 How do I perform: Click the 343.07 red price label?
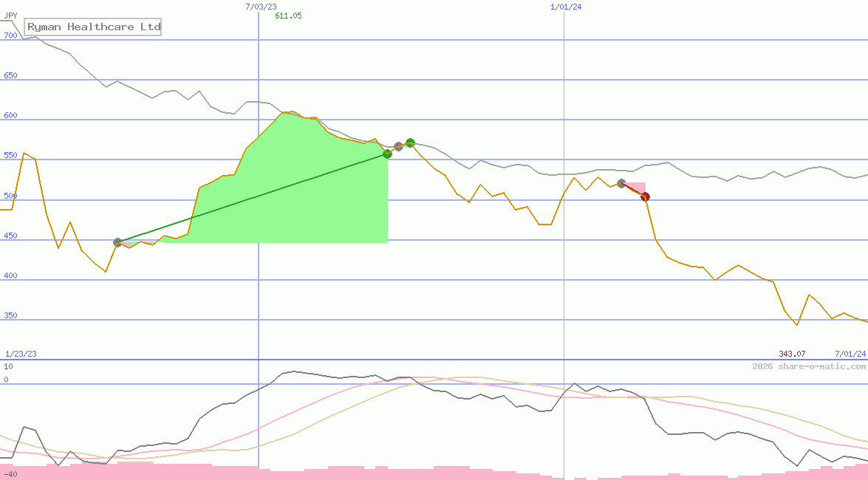pyautogui.click(x=792, y=354)
